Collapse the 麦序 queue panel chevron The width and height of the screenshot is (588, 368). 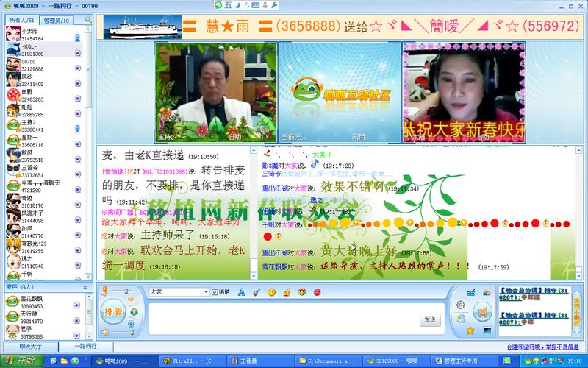85,287
